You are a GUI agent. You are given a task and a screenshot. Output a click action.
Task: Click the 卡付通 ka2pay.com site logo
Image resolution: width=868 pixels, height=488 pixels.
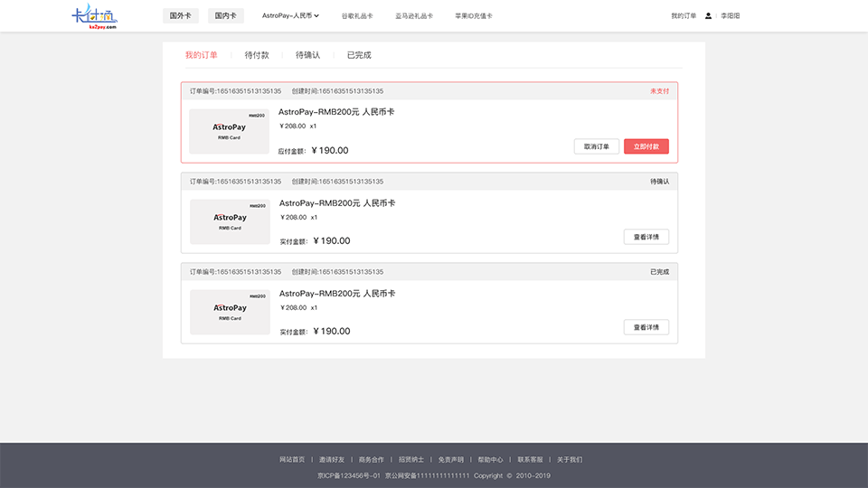(94, 16)
